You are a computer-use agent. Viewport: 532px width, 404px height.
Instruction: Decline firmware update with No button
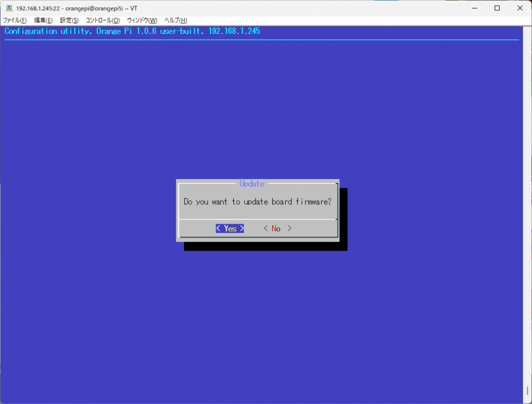pos(277,228)
